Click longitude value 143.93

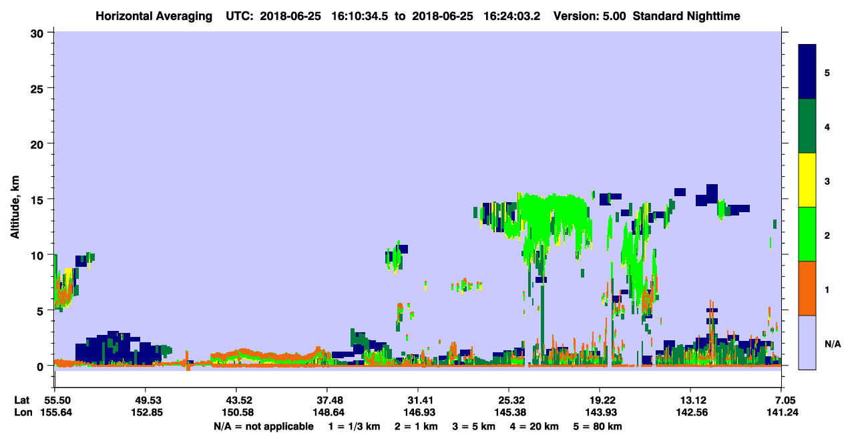tap(600, 412)
